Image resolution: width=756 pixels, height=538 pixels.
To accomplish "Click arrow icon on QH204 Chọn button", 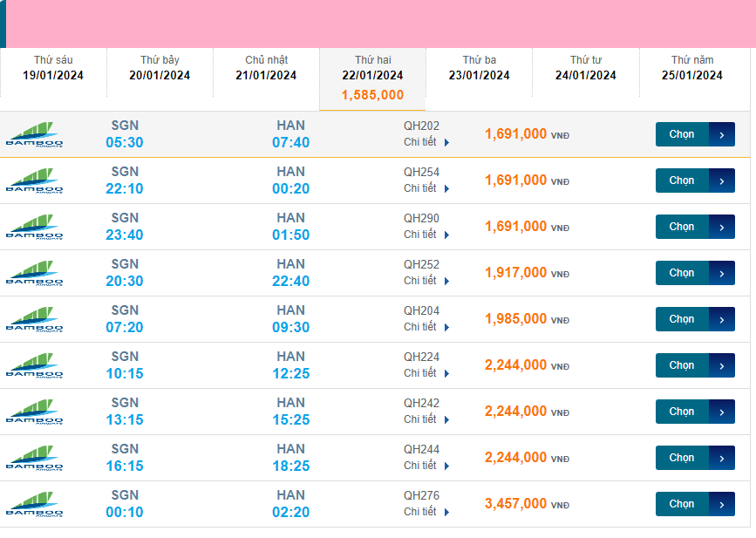I will [722, 319].
